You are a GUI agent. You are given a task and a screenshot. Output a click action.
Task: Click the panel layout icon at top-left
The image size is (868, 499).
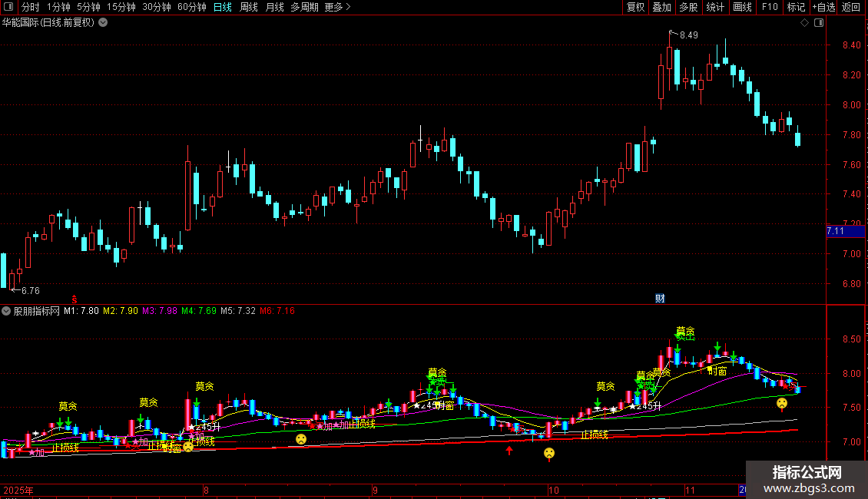pos(8,7)
